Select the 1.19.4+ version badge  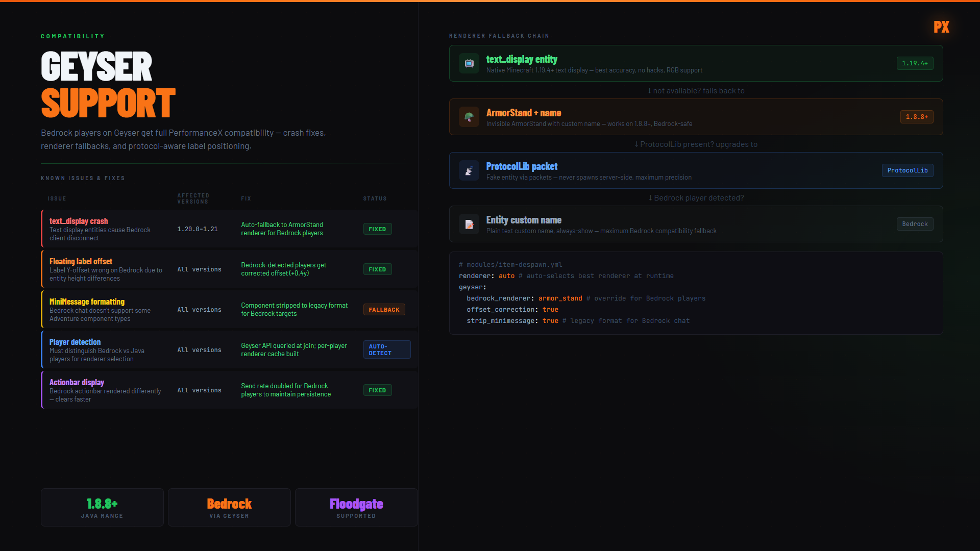(x=915, y=63)
